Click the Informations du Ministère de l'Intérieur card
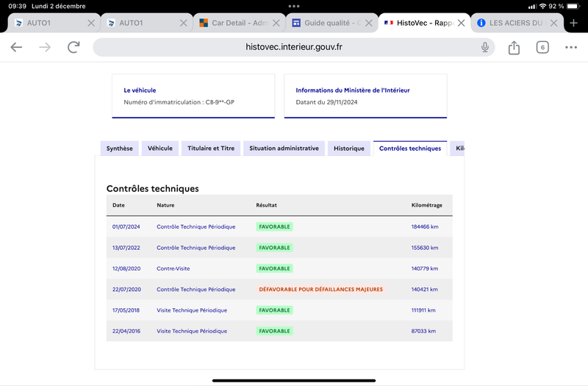Screen dimensions: 588x386 (365, 96)
